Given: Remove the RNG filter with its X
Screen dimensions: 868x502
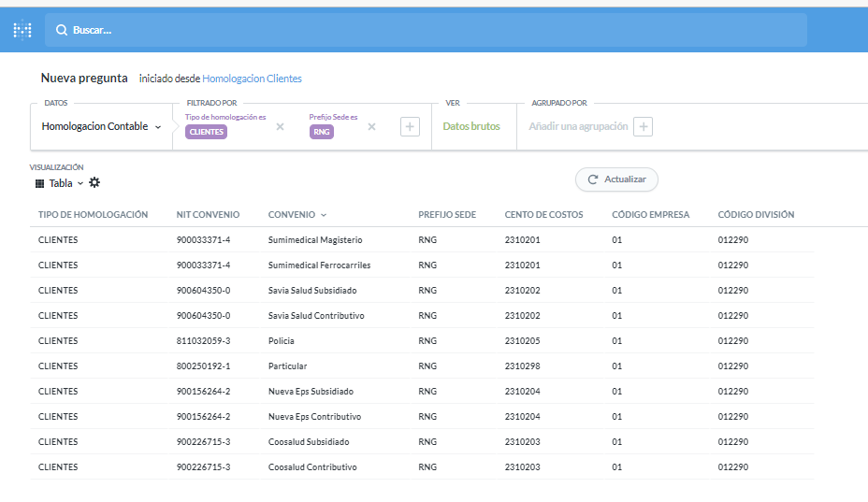Looking at the screenshot, I should coord(371,127).
